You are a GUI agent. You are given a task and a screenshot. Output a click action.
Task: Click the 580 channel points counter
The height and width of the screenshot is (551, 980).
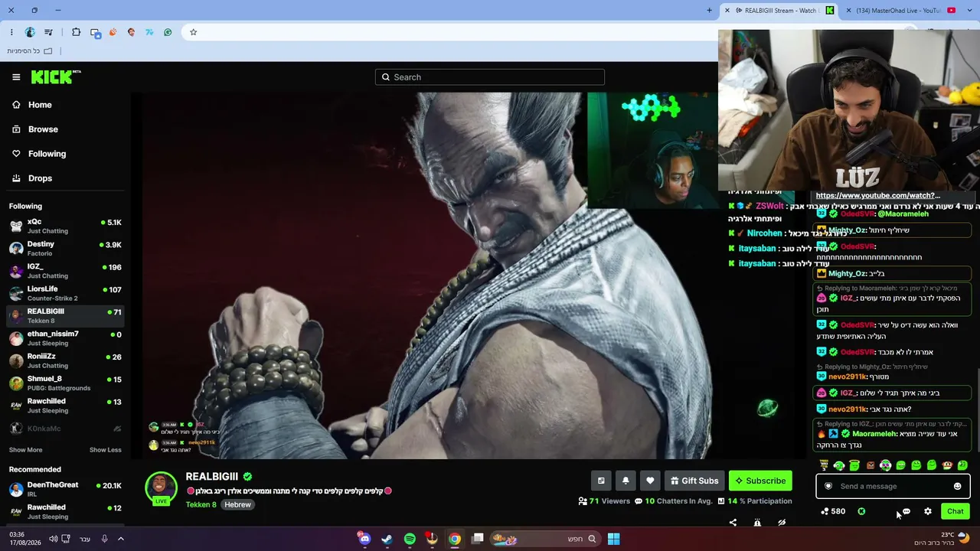coord(832,511)
